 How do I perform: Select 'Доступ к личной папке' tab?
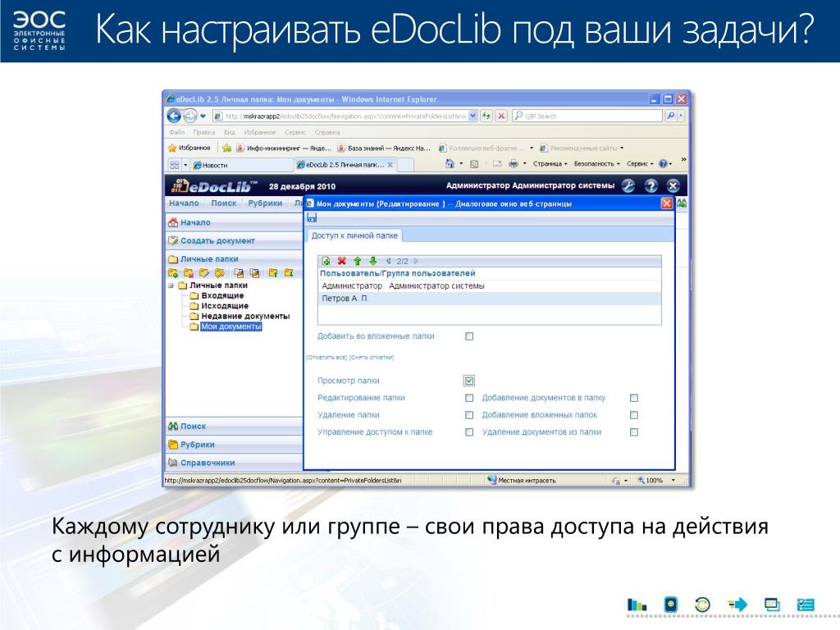[354, 235]
